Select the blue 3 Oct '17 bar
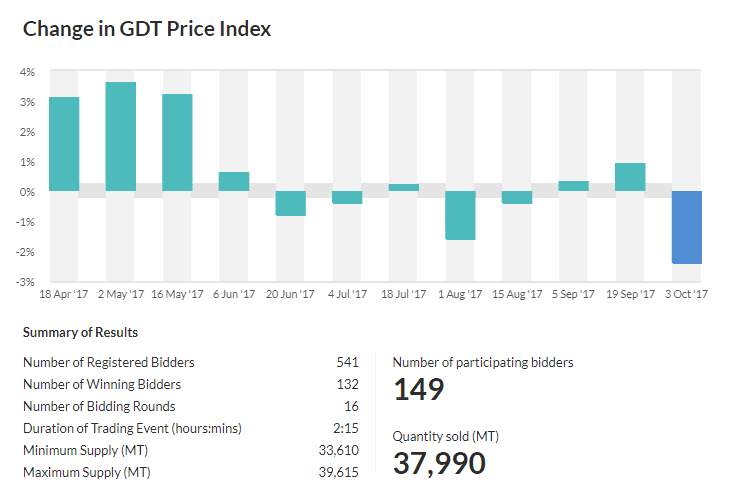 687,227
